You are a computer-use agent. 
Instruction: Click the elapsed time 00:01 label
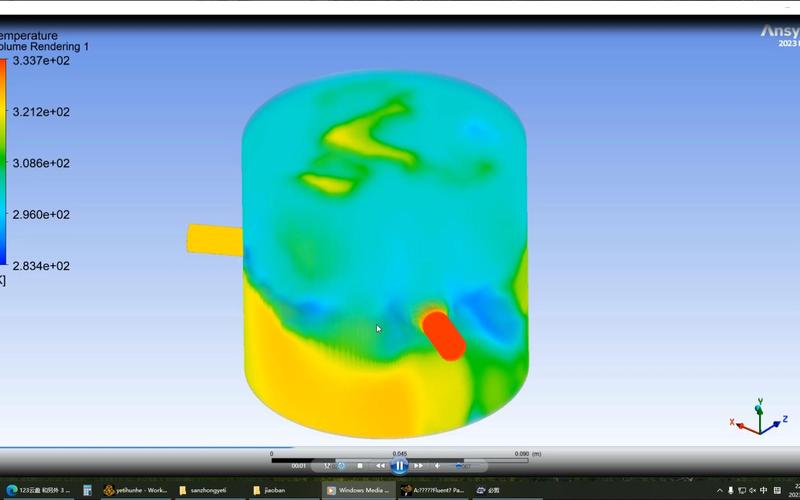298,466
